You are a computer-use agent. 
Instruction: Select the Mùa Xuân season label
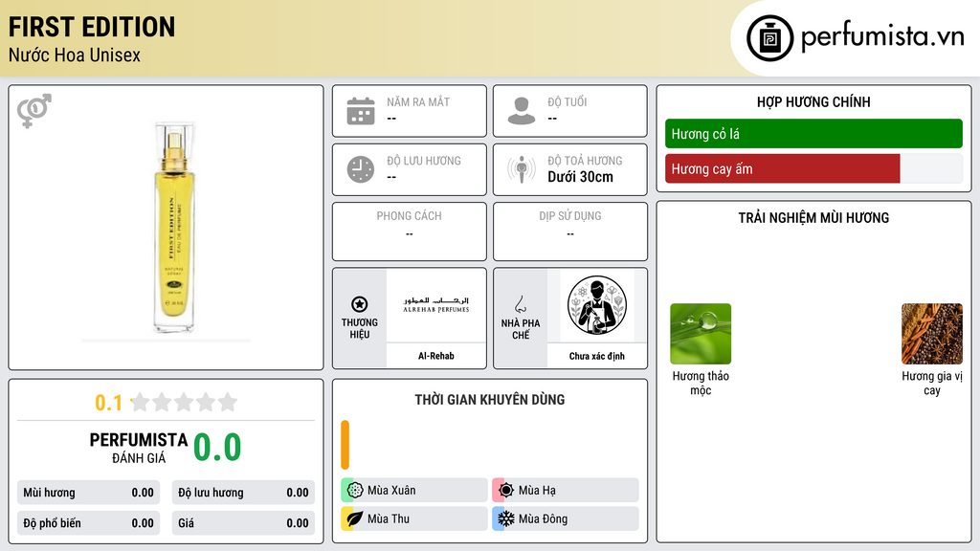391,491
